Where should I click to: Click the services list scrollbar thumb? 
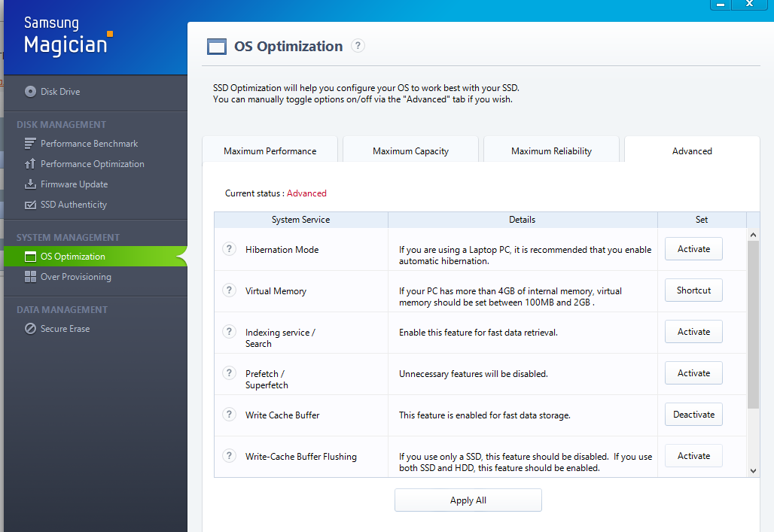click(x=753, y=325)
